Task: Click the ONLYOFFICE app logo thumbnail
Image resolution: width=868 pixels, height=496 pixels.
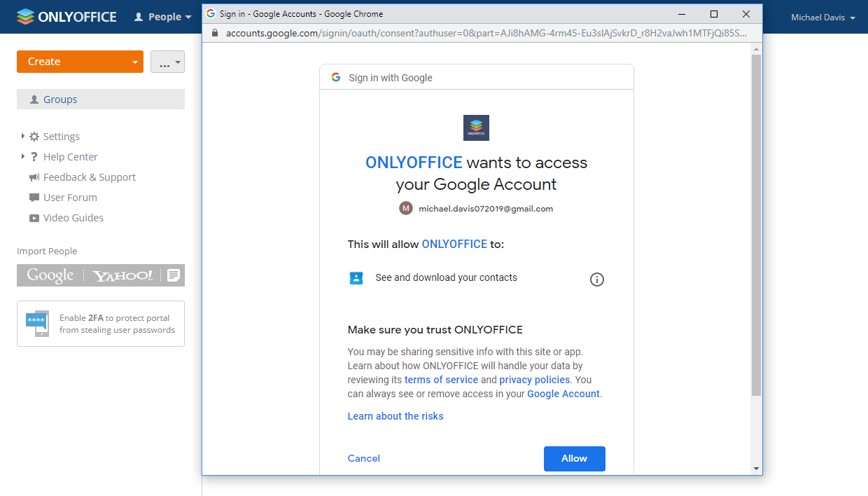Action: [476, 128]
